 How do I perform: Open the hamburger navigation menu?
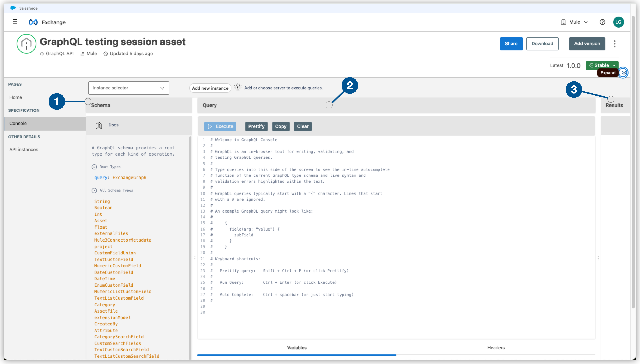[x=15, y=22]
